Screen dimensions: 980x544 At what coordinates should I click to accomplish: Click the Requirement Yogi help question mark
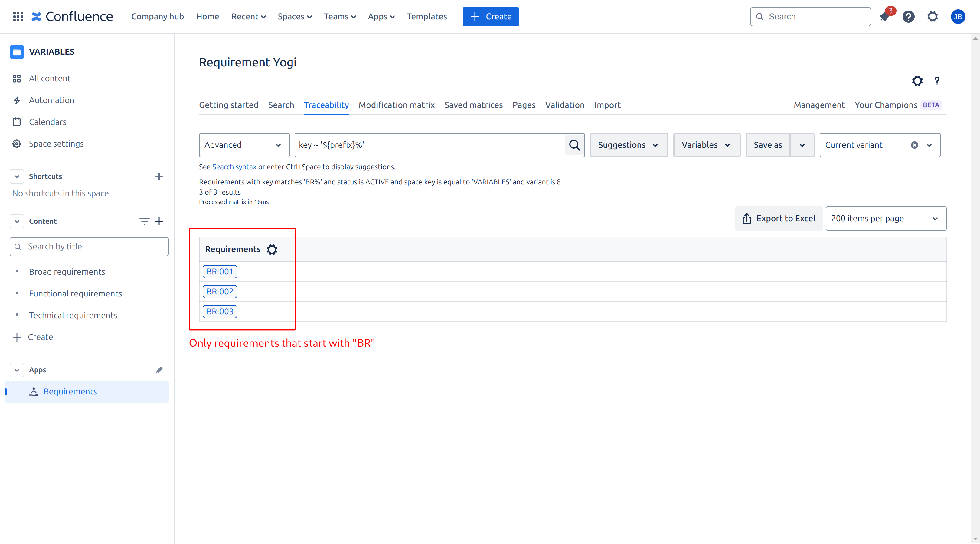pyautogui.click(x=937, y=81)
